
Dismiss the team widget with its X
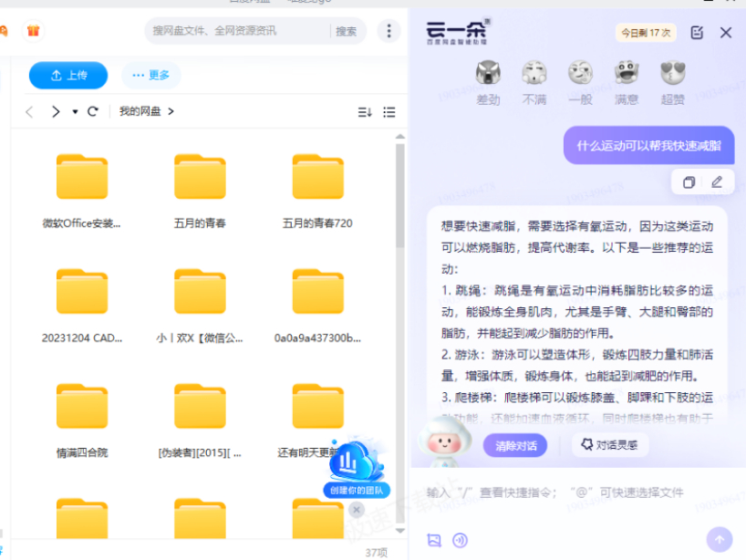coord(357,510)
